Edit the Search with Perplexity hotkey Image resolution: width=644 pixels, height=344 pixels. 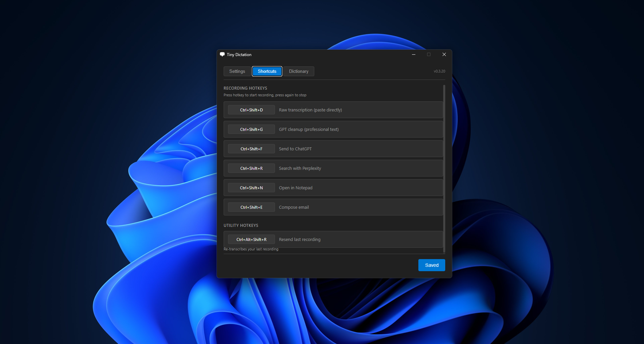251,168
